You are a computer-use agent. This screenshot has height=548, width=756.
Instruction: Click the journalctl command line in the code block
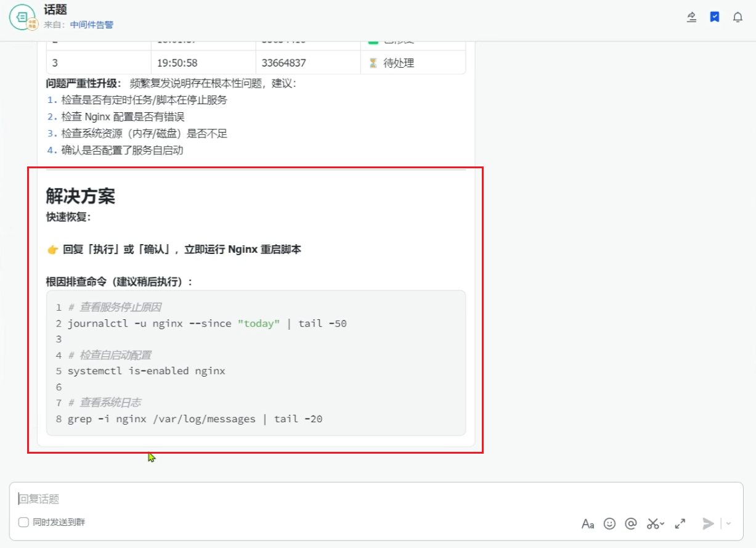coord(207,323)
